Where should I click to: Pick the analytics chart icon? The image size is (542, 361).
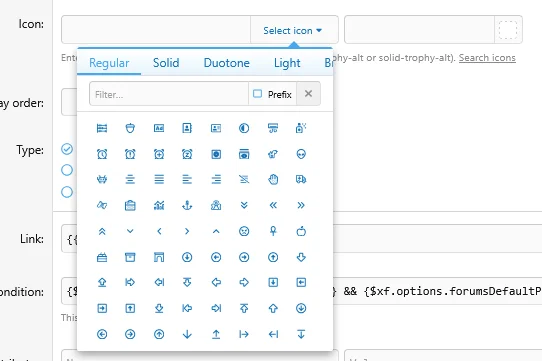(x=159, y=205)
